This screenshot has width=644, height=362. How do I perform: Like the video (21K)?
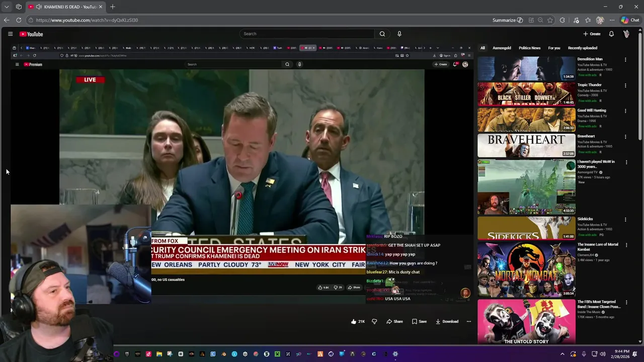[358, 321]
